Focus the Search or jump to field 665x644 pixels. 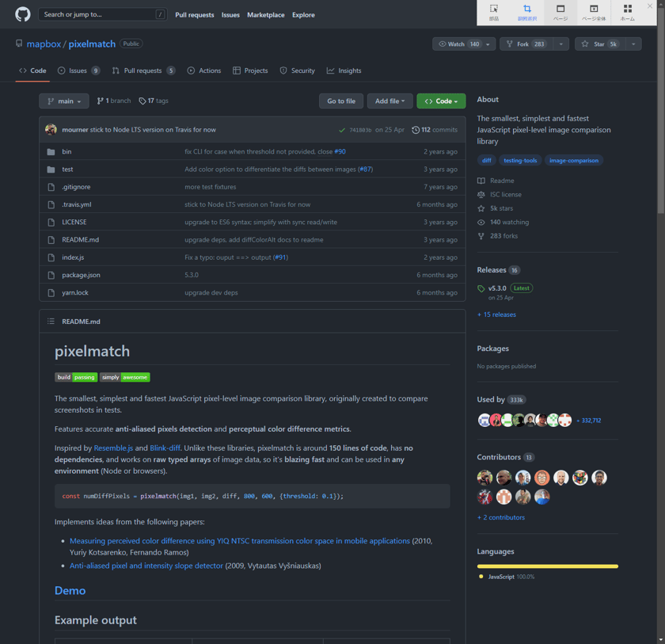103,14
